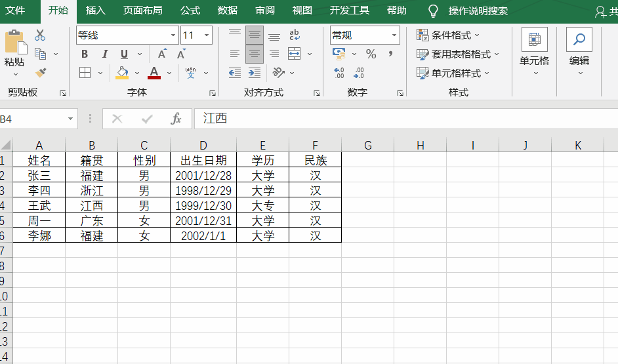This screenshot has width=618, height=364.
Task: Click the formula bar showing 江西
Action: 406,119
